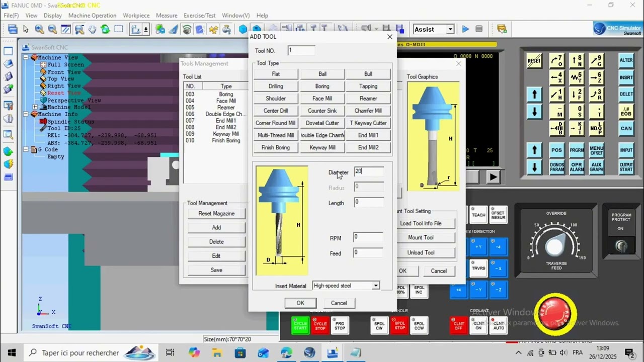The height and width of the screenshot is (362, 644).
Task: Click the Mount Tool button
Action: click(x=421, y=237)
